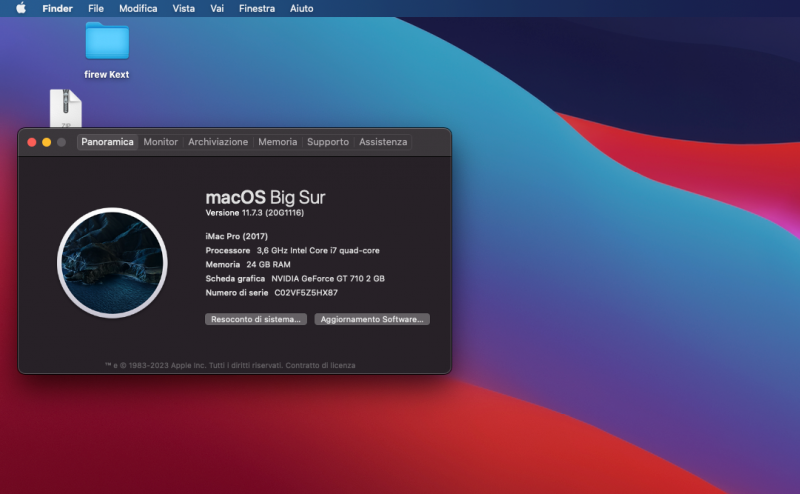800x494 pixels.
Task: Open the firew Kext folder on desktop
Action: (x=107, y=41)
